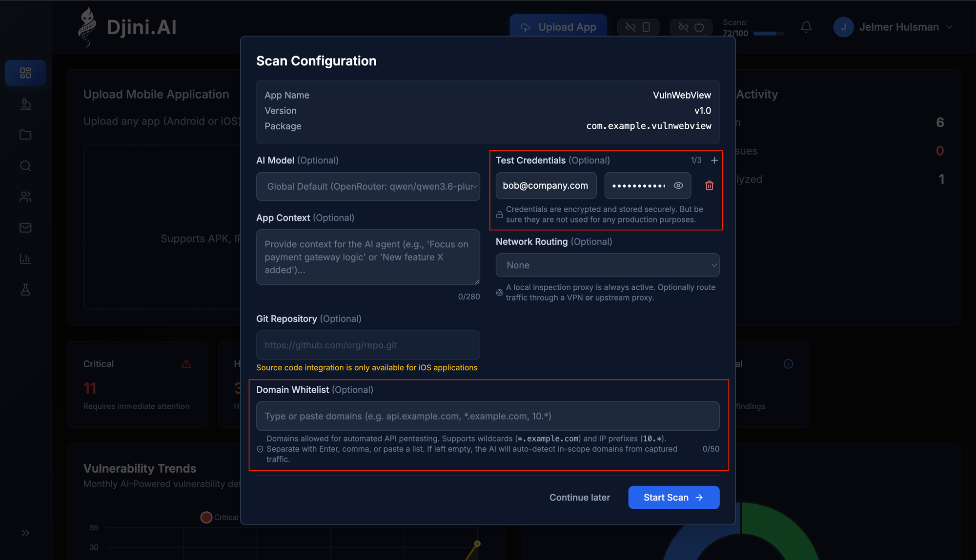The height and width of the screenshot is (560, 976).
Task: Open the team members icon in sidebar
Action: (x=25, y=197)
